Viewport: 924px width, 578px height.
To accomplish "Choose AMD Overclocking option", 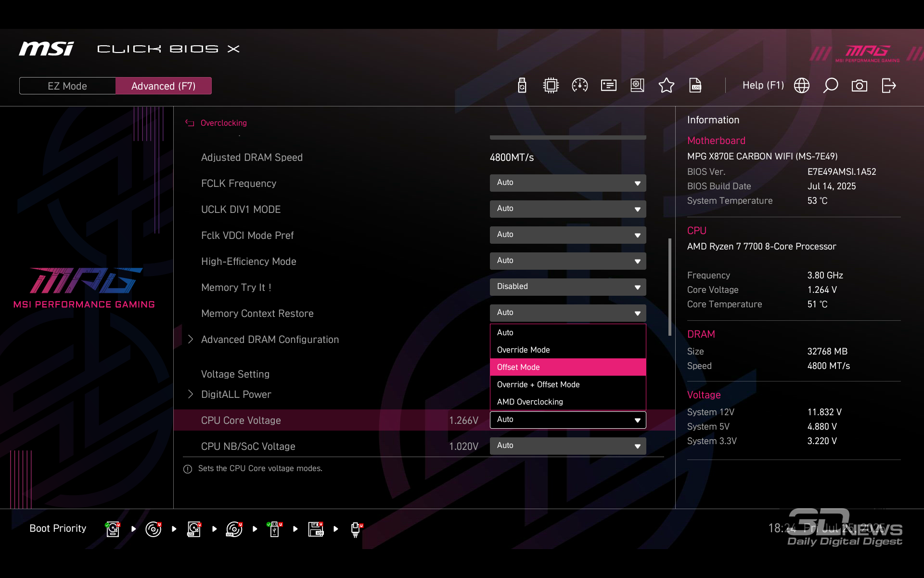I will point(568,402).
